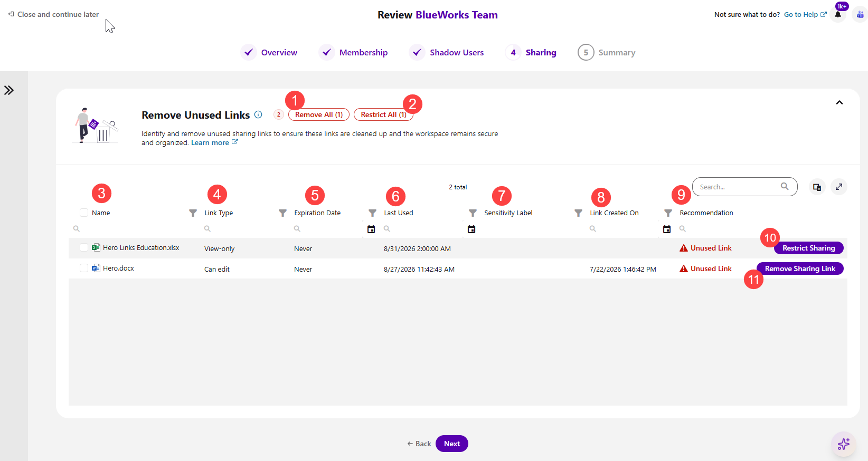Click the filter icon for Link Created On column
The width and height of the screenshot is (868, 461).
[x=668, y=213]
